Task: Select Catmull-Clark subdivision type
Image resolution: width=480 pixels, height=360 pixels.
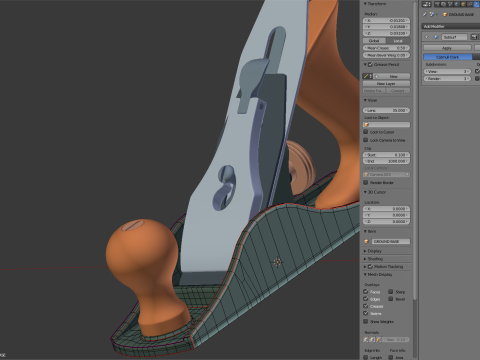Action: [x=448, y=57]
